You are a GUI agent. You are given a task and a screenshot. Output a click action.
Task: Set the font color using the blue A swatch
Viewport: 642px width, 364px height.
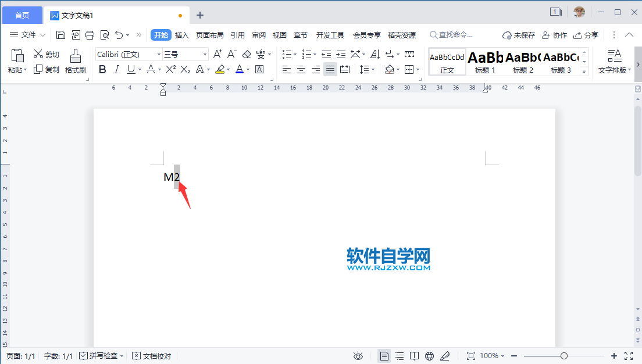240,69
